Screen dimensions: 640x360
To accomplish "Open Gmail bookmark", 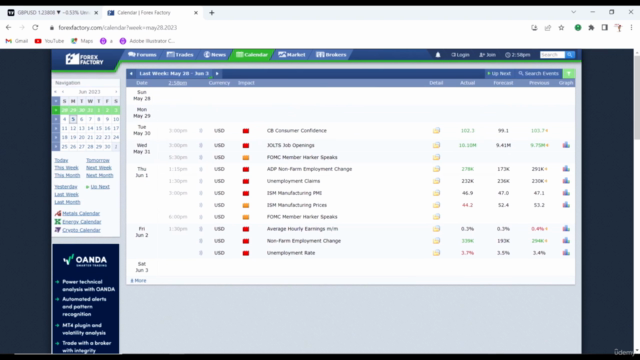I will click(17, 41).
